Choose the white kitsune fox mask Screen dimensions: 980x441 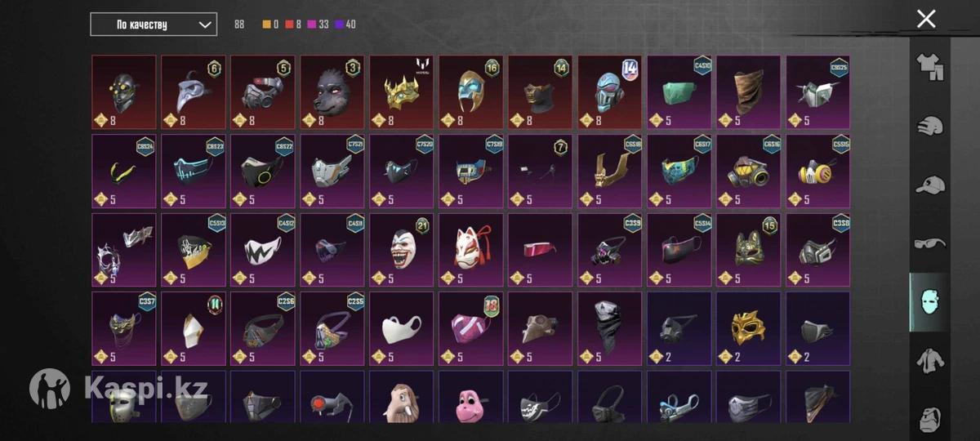pyautogui.click(x=471, y=251)
